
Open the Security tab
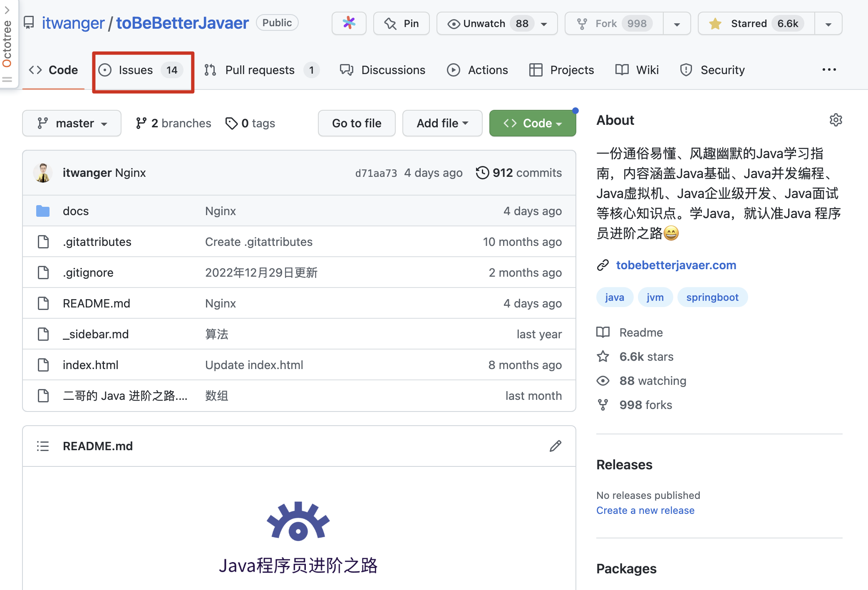712,70
